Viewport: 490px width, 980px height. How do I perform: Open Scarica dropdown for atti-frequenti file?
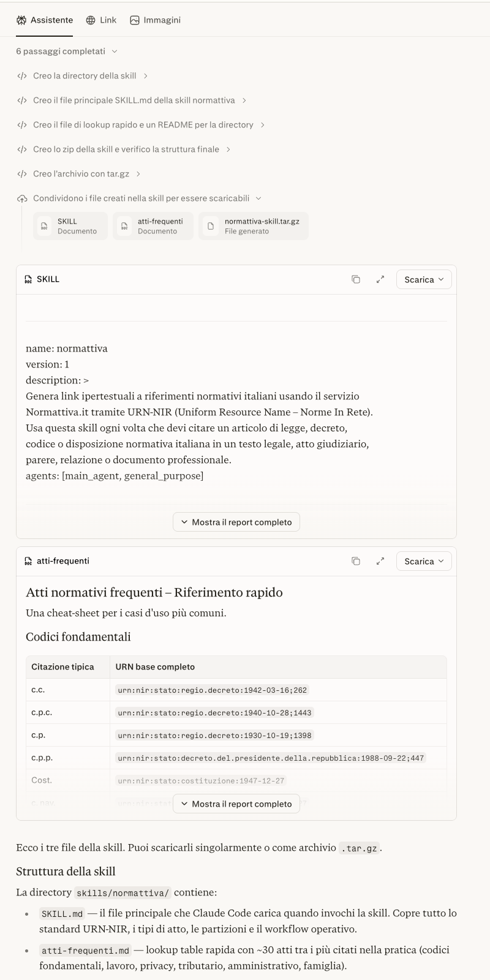pos(424,561)
